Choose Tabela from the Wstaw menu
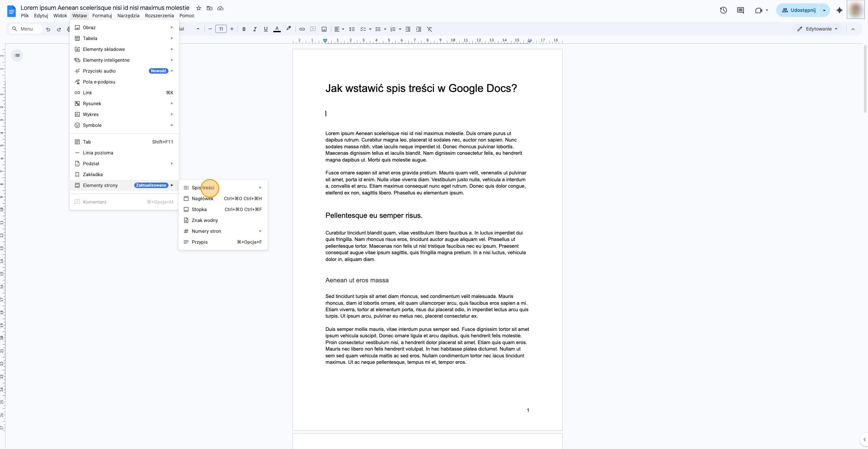Image resolution: width=868 pixels, height=449 pixels. pos(124,38)
